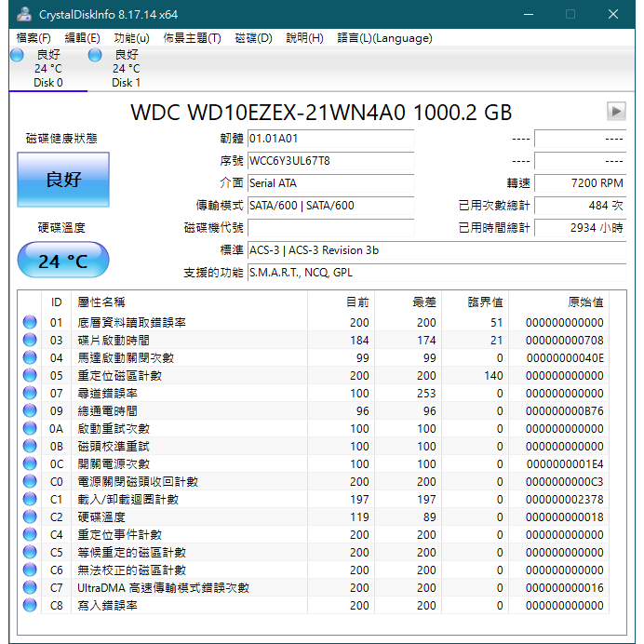This screenshot has height=644, width=644.
Task: Open the 說明(H) menu
Action: 304,38
